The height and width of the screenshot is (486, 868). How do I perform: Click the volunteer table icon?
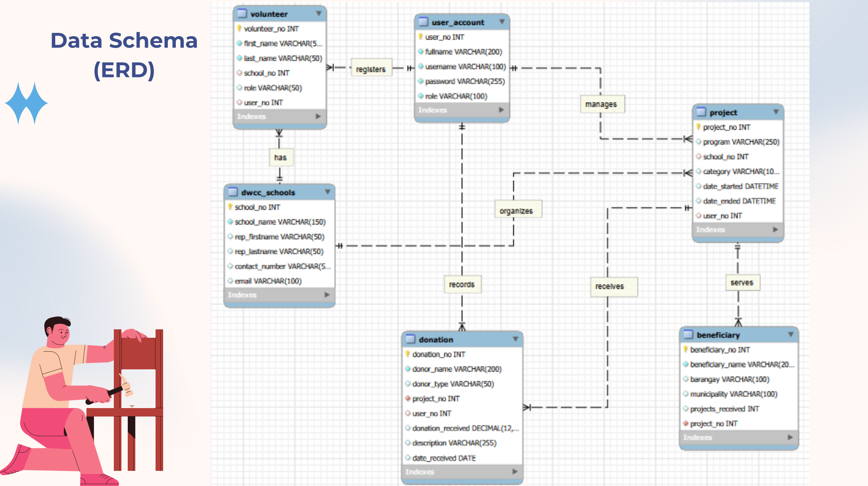(242, 13)
